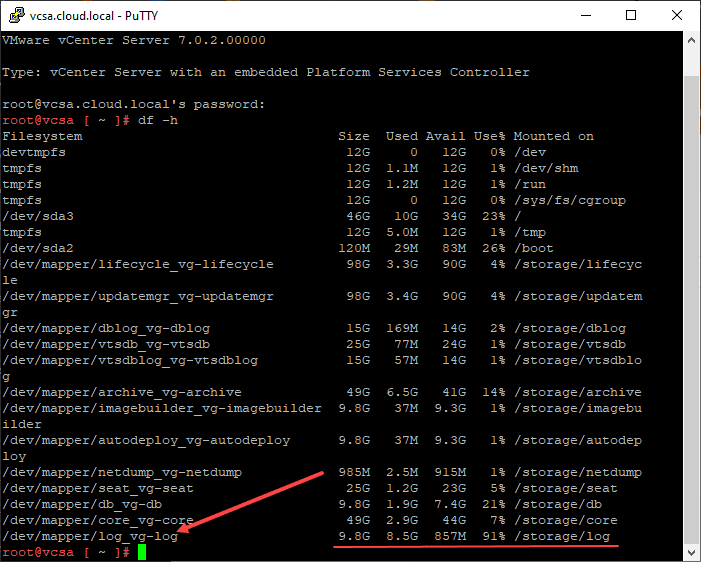The image size is (701, 562).
Task: Click the '/dev/sda3' filesystem entry
Action: [38, 216]
